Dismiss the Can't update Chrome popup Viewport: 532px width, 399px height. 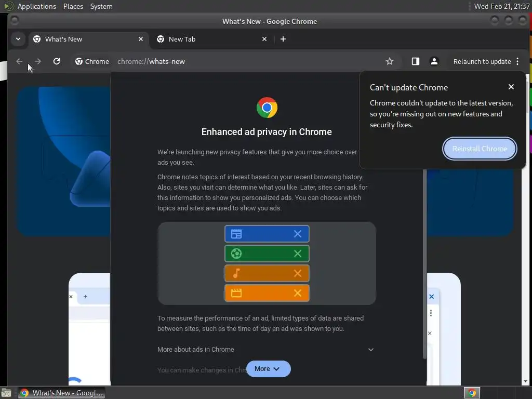[511, 87]
